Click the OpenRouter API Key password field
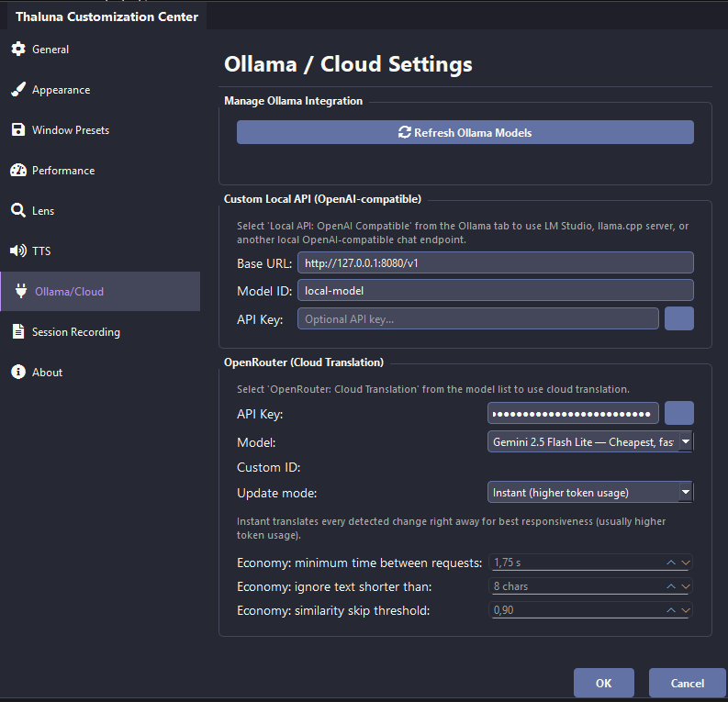This screenshot has height=702, width=728. tap(573, 414)
